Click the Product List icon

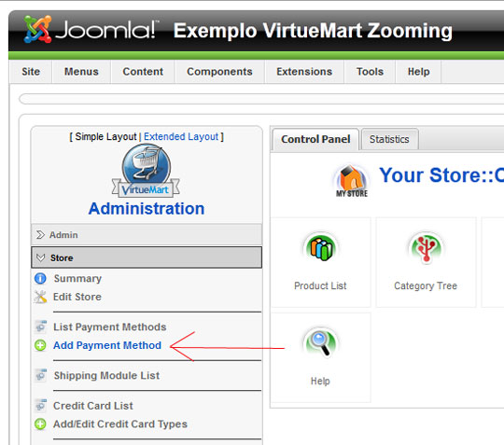coord(320,248)
